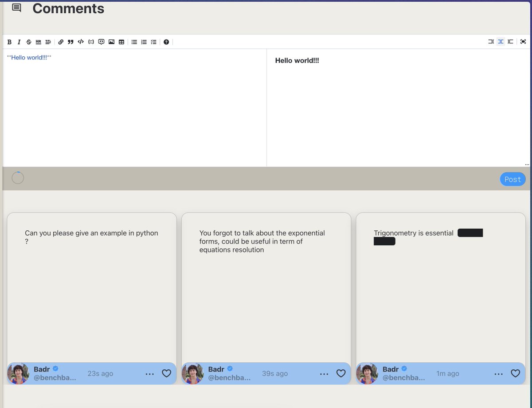
Task: Click the Post button
Action: point(512,179)
